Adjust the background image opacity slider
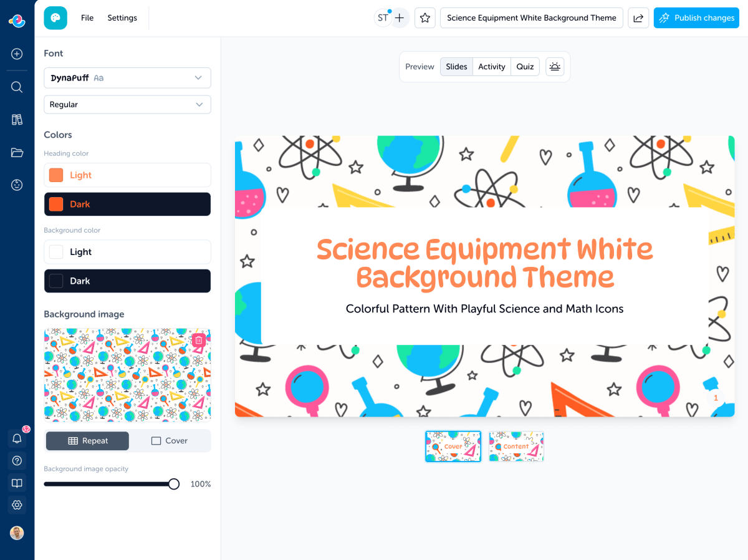This screenshot has width=748, height=560. click(x=173, y=483)
